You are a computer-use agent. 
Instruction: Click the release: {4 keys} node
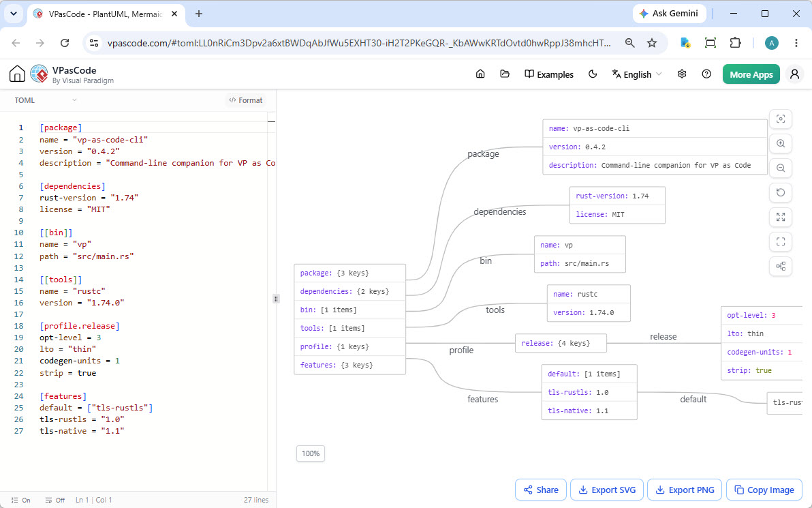pos(561,343)
